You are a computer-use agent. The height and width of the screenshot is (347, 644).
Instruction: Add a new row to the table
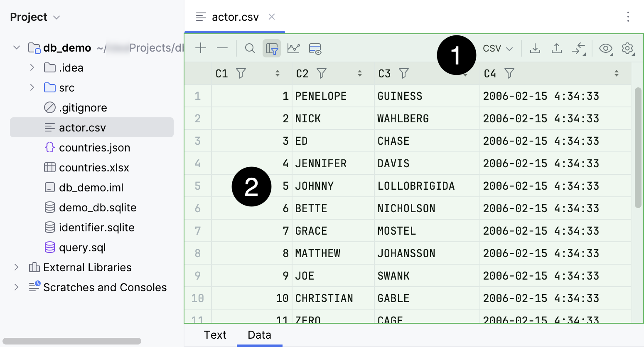pos(201,48)
